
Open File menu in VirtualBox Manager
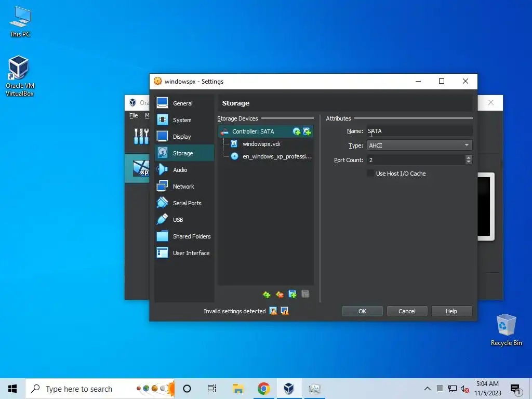pos(134,115)
